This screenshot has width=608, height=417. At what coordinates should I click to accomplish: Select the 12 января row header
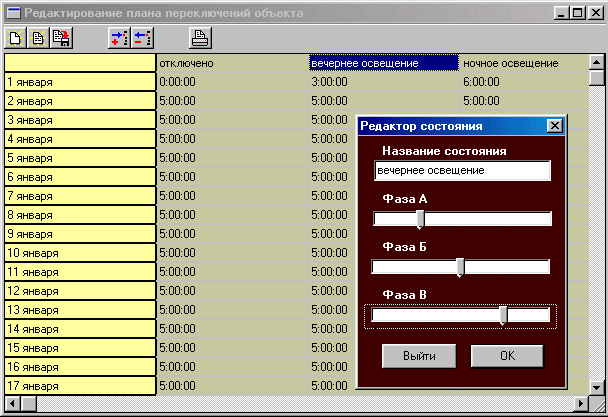coord(80,291)
